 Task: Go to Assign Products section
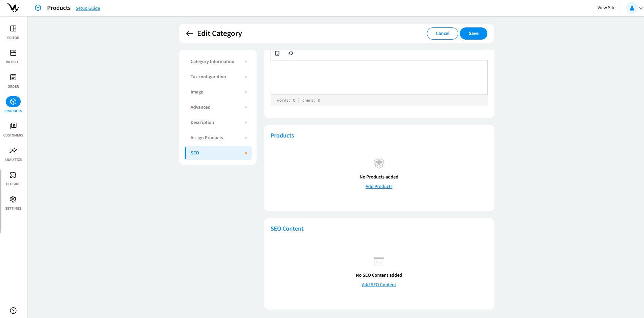pos(207,138)
